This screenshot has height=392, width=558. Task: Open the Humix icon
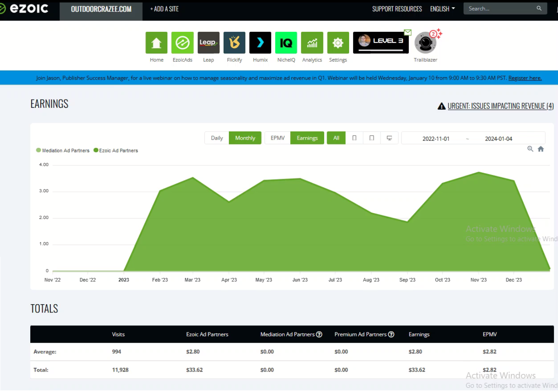pyautogui.click(x=260, y=42)
